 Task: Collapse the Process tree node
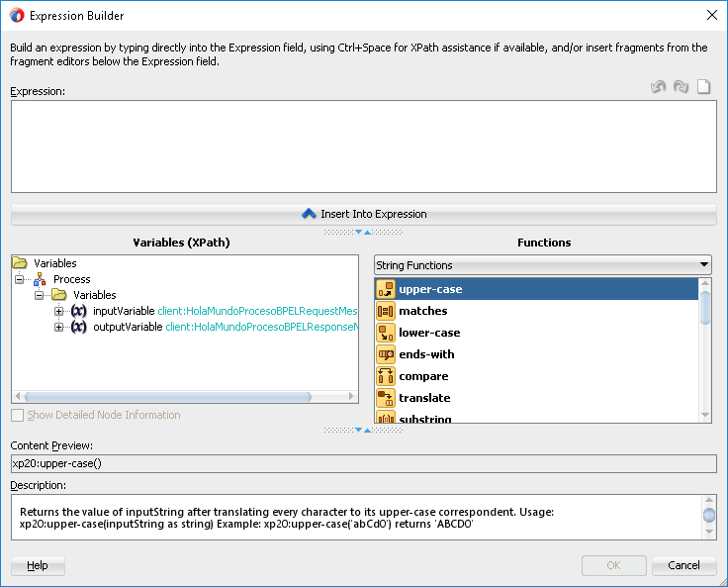pos(20,279)
